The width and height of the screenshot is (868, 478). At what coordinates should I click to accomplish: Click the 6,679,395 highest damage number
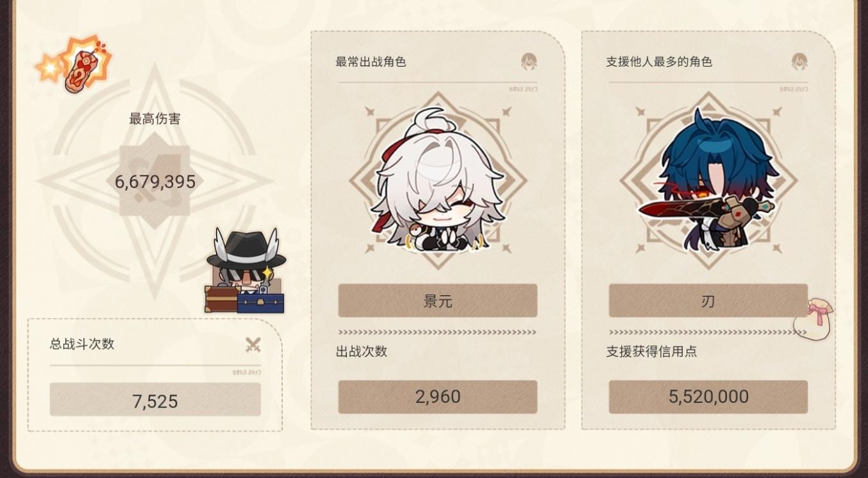[x=155, y=182]
